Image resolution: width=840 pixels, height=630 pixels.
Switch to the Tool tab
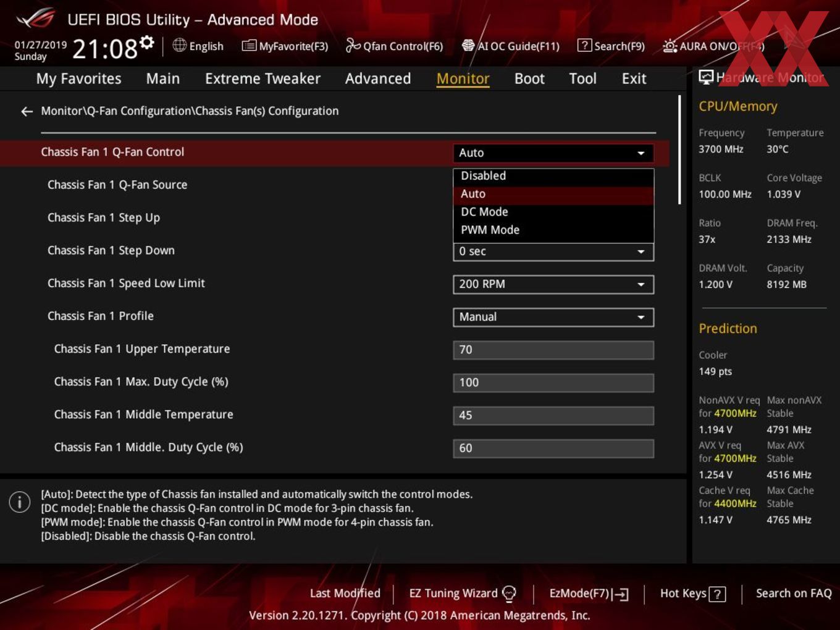pyautogui.click(x=582, y=78)
